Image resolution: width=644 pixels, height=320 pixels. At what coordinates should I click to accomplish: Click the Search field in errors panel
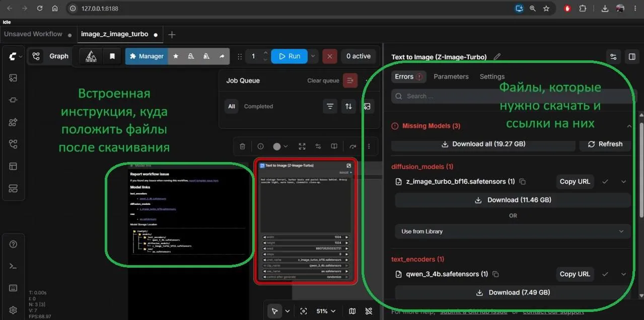click(514, 96)
